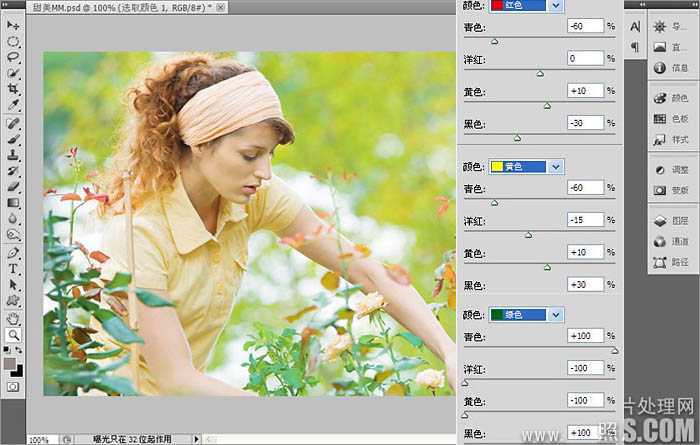Click the 绿色 section 青色 +100 field
This screenshot has height=445, width=700.
click(585, 336)
